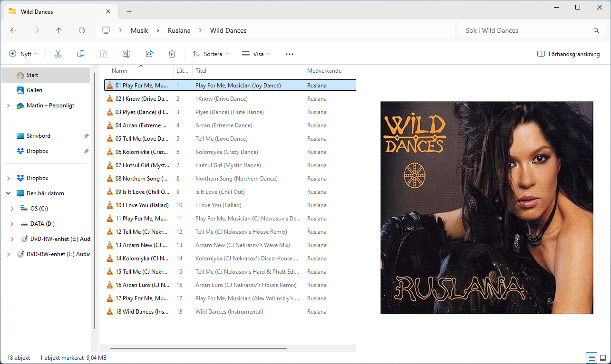Open the Visa dropdown
The height and width of the screenshot is (364, 611).
pos(256,54)
